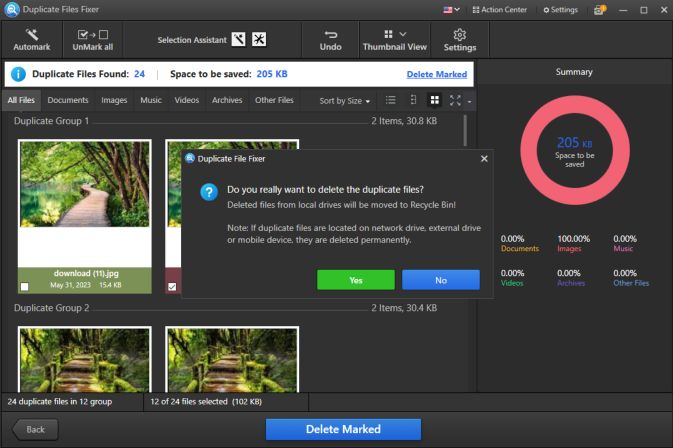Switch to the Documents tab

[68, 100]
